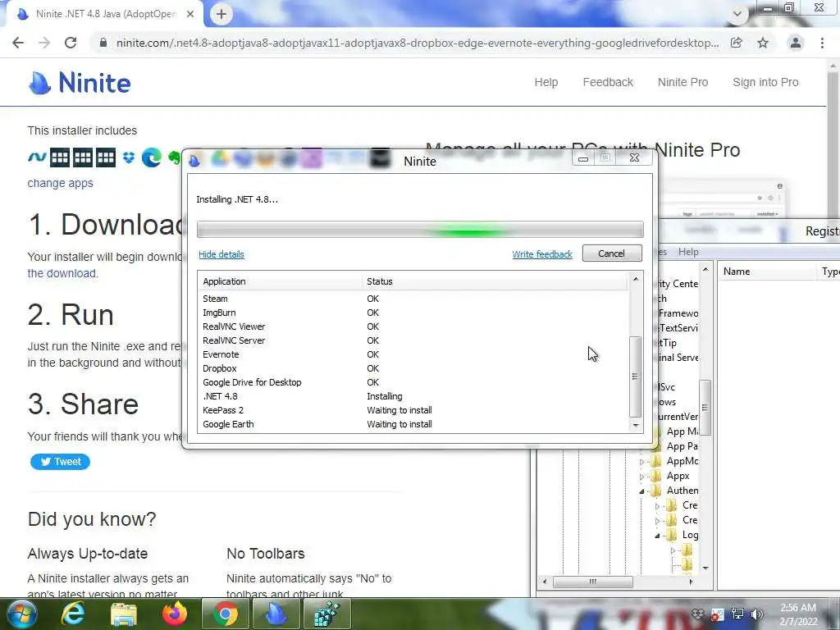Close the Ninite browser tab
The height and width of the screenshot is (630, 840).
pos(190,14)
